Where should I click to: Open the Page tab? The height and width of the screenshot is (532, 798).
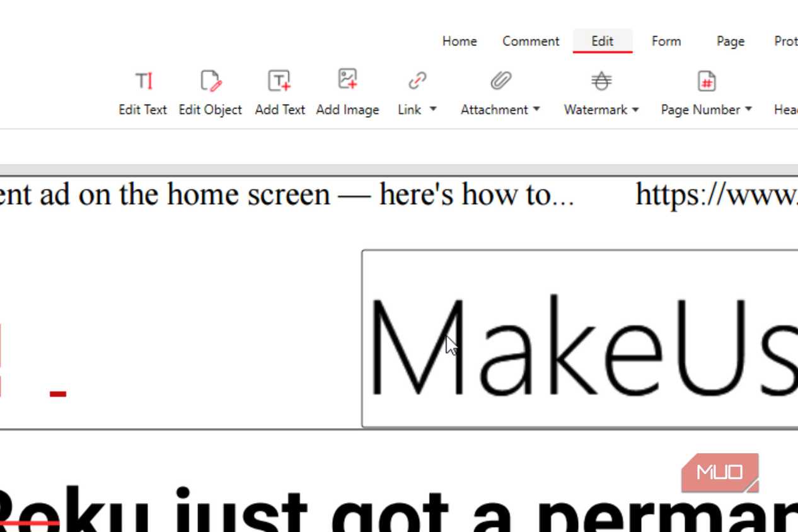(731, 41)
